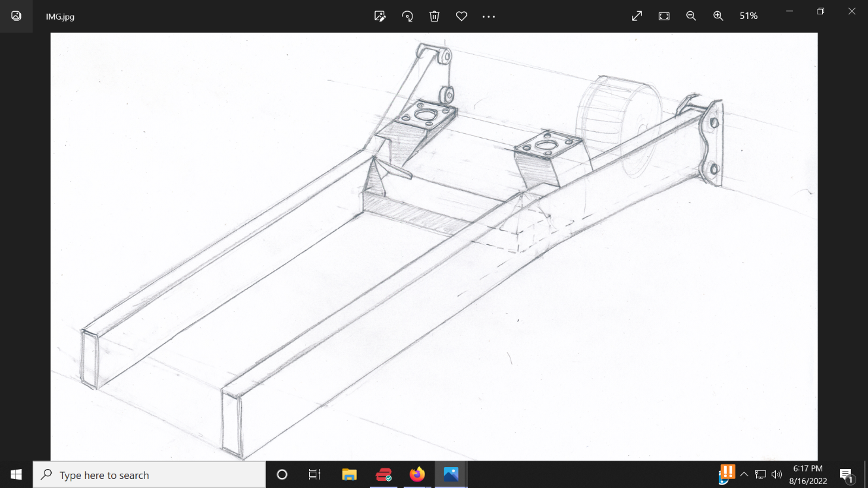This screenshot has height=488, width=868.
Task: Open the Edit image tool
Action: point(380,16)
